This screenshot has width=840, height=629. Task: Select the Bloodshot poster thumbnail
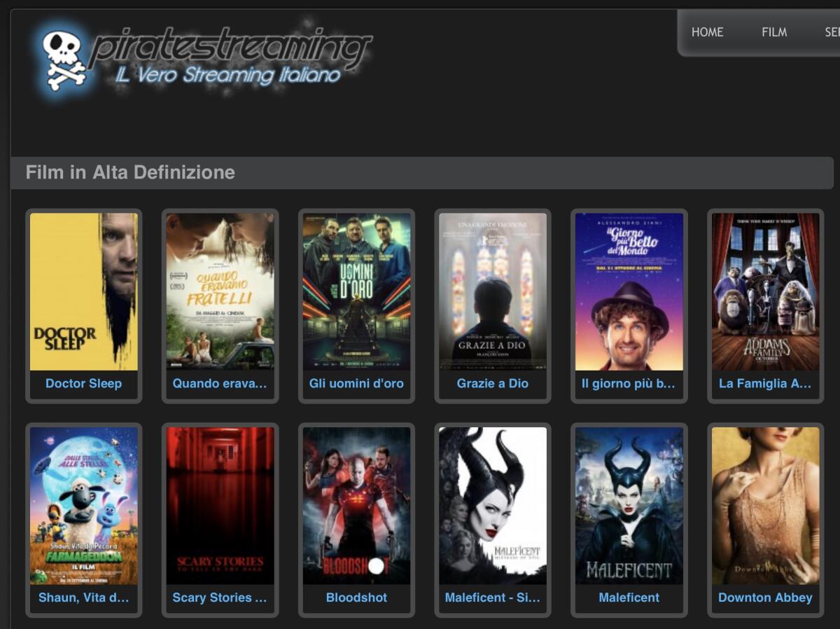point(356,506)
